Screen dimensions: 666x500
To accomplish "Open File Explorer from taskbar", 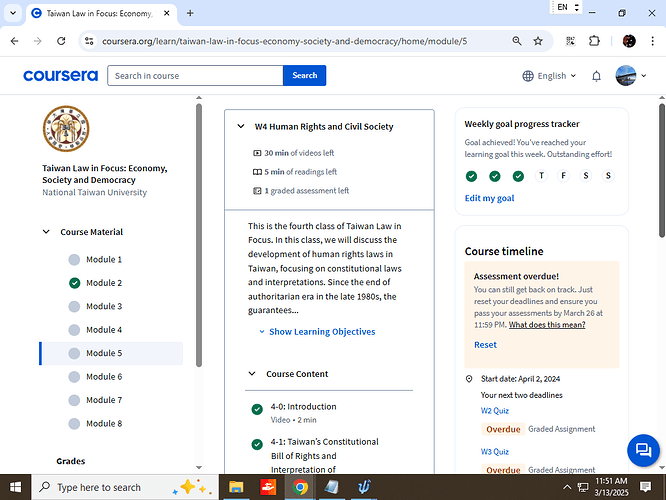I will pos(236,487).
